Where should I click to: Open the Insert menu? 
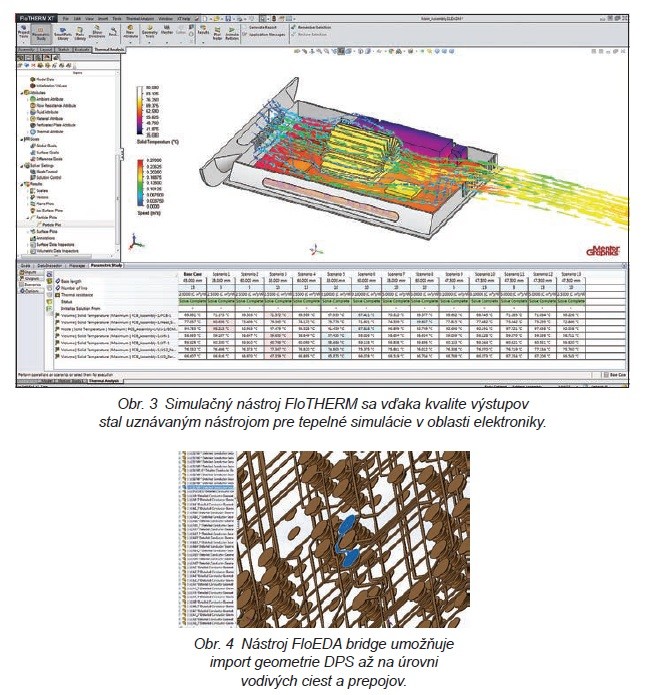pyautogui.click(x=103, y=19)
